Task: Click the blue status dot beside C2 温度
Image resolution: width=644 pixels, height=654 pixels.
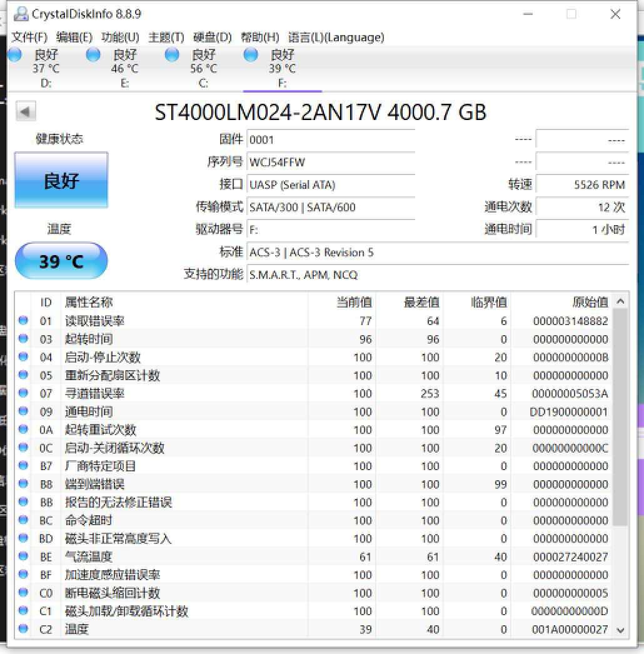Action: (23, 630)
